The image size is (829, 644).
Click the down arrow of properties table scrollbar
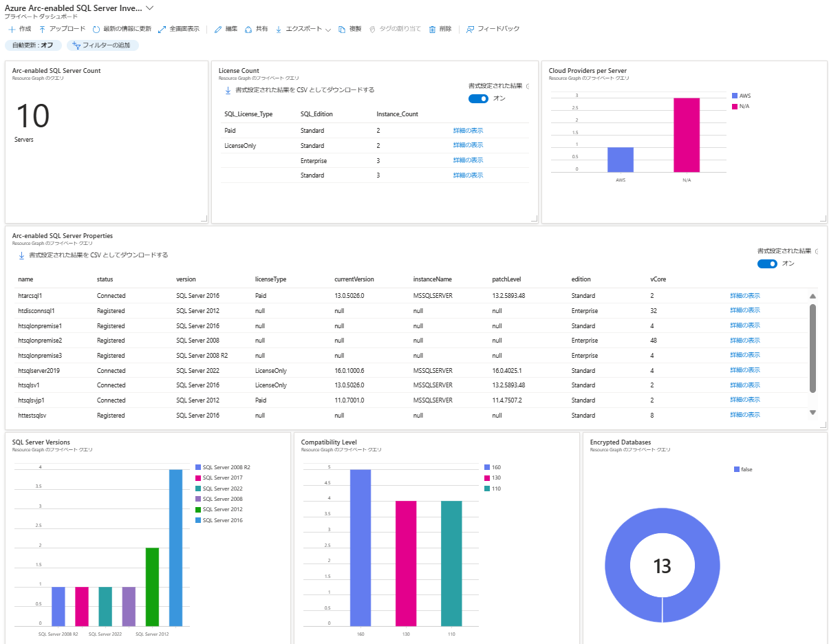pos(812,412)
